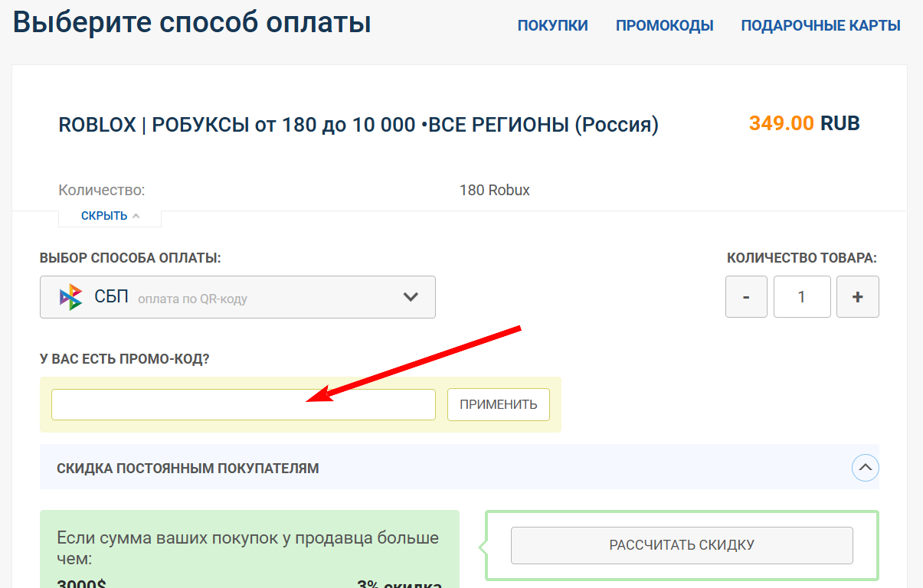
Task: Open the ROBLOX product title link
Action: (x=358, y=123)
